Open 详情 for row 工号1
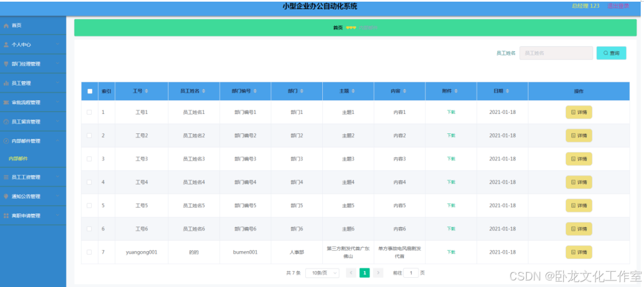The image size is (644, 287). pos(579,112)
